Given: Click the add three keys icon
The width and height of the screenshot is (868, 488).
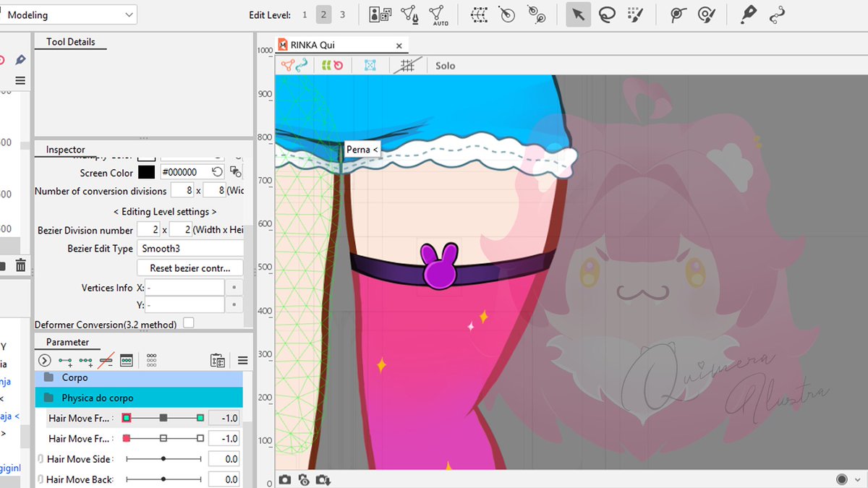Looking at the screenshot, I should (x=85, y=360).
